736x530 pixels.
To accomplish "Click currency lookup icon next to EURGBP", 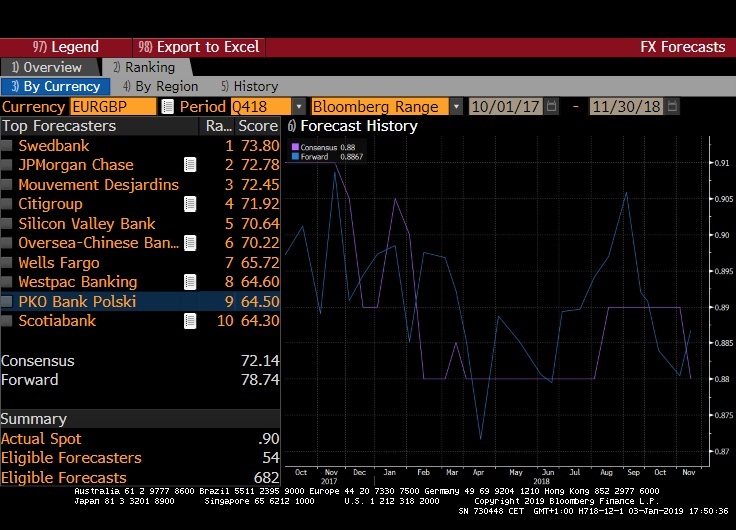I will pyautogui.click(x=168, y=107).
